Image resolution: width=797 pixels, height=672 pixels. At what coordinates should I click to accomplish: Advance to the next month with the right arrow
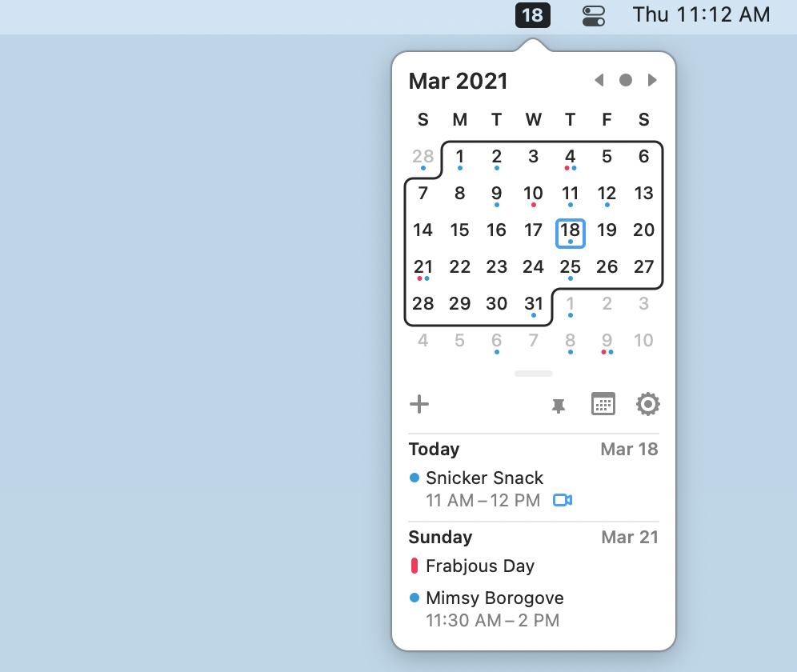click(652, 80)
